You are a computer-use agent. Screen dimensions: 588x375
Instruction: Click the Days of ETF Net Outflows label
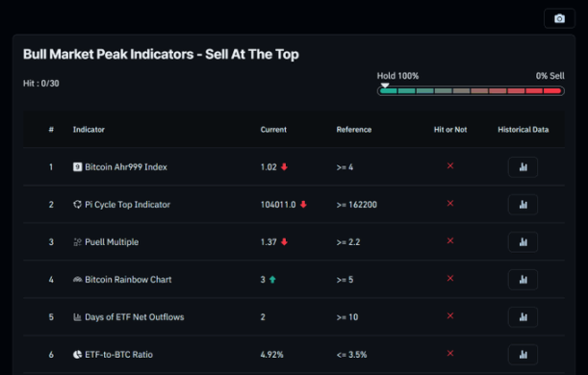[x=135, y=317]
